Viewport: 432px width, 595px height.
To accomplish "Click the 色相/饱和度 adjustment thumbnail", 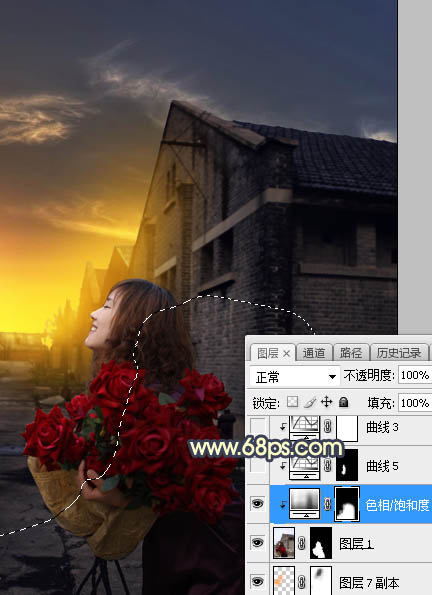I will click(304, 504).
